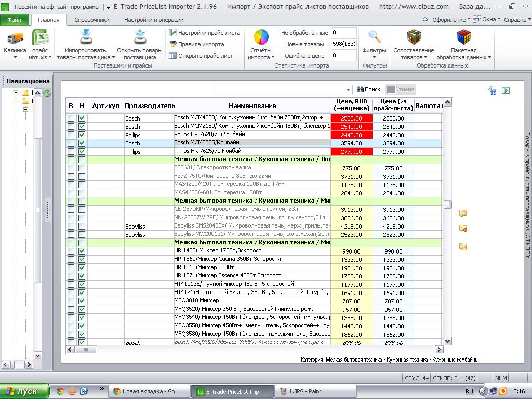This screenshot has width=532, height=399.
Task: Expand the first navigation tree node plus
Action: coord(16,92)
